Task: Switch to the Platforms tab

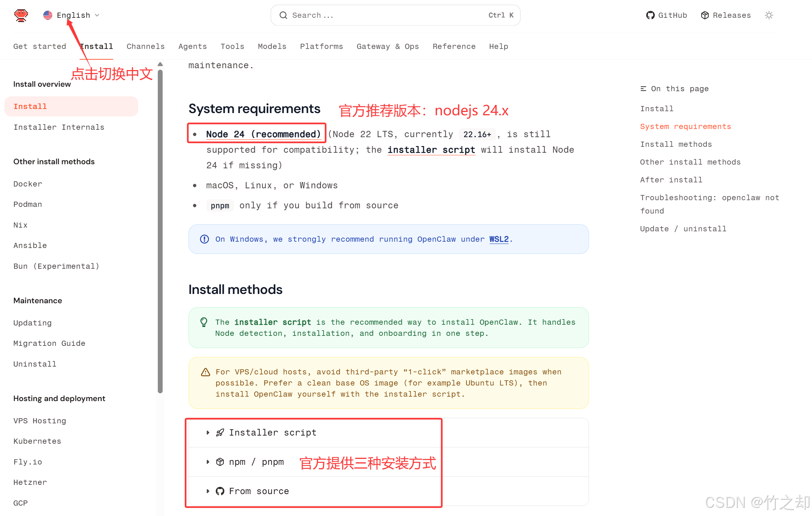Action: click(321, 46)
